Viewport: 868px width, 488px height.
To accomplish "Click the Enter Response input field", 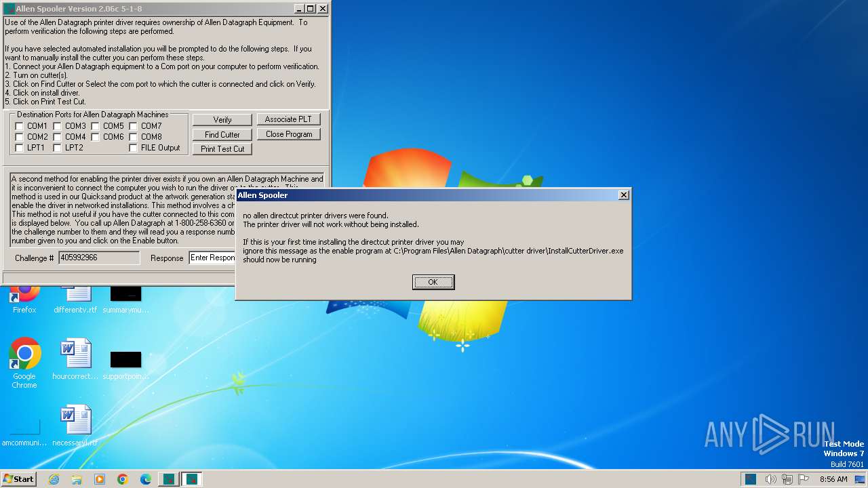I will click(x=212, y=258).
